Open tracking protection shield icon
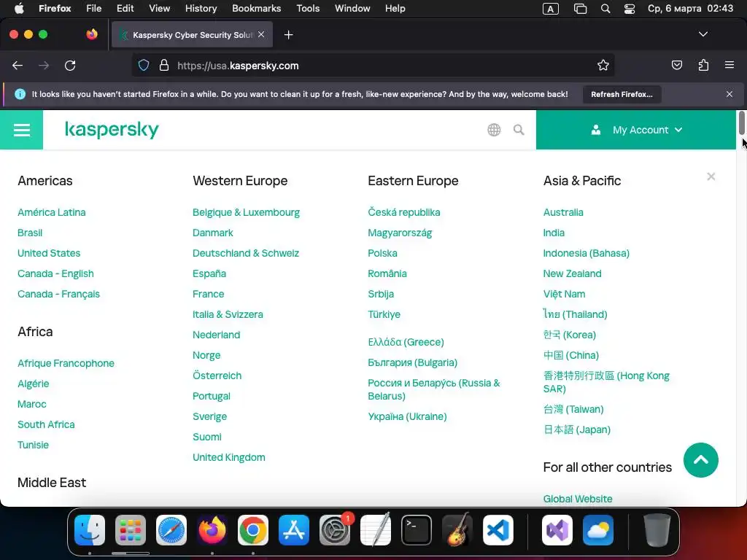Viewport: 747px width, 560px height. point(144,65)
